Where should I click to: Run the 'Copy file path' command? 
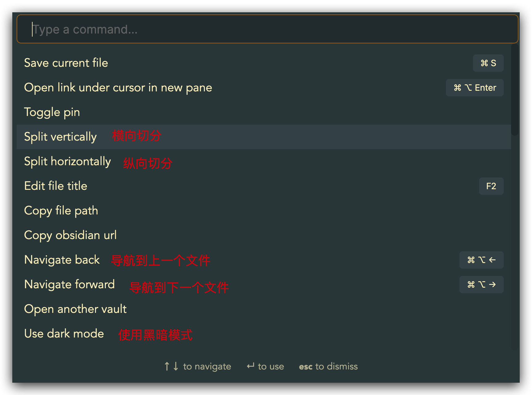[x=264, y=211]
